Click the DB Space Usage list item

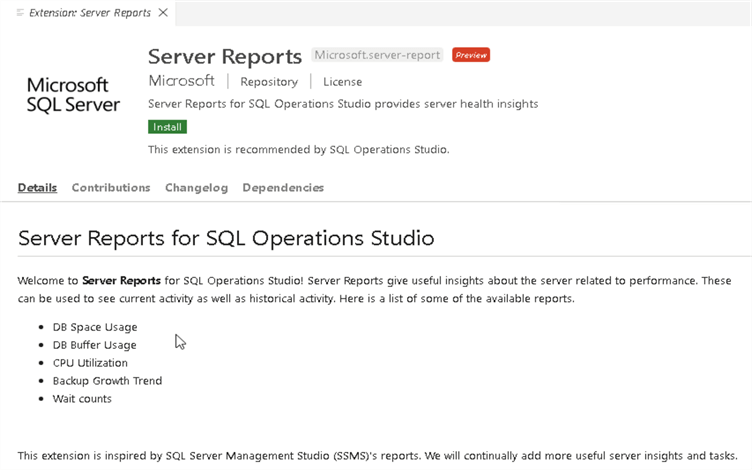(x=95, y=327)
